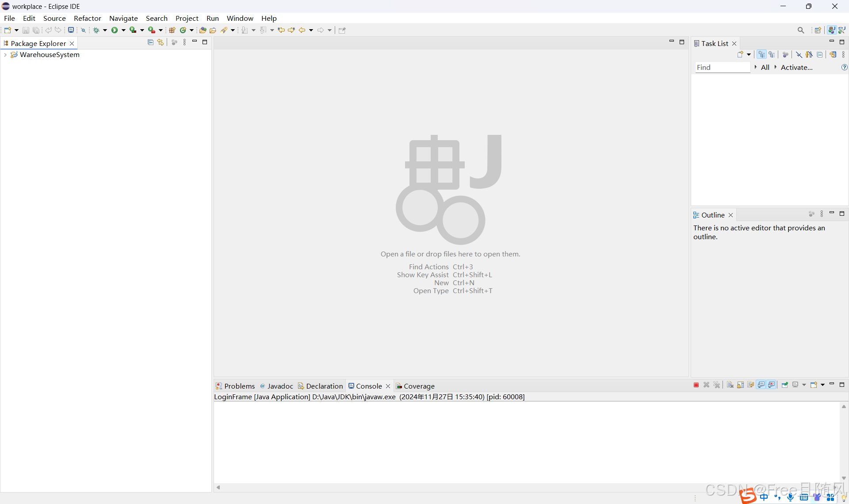Viewport: 849px width, 504px height.
Task: Click the Save All icon
Action: click(x=36, y=30)
